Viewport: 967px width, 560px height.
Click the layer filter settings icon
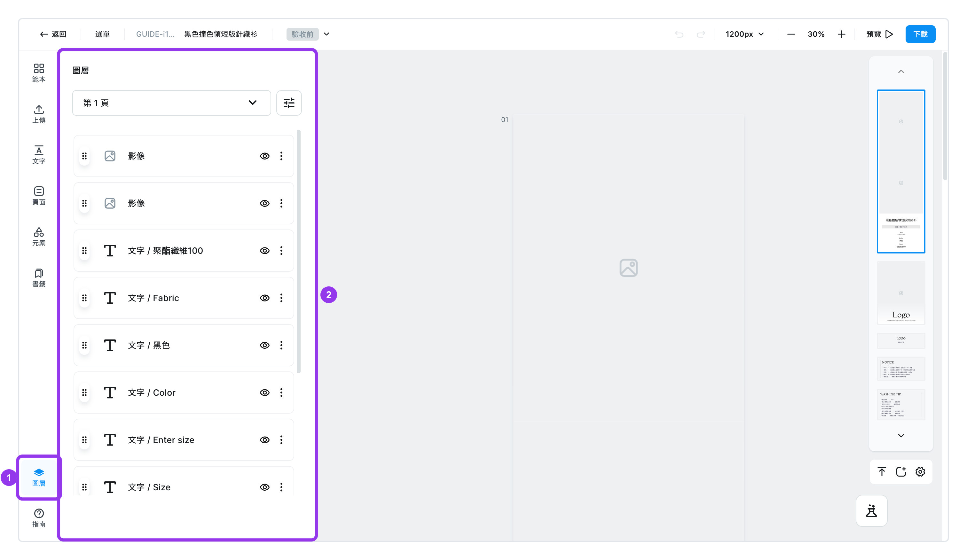click(289, 103)
